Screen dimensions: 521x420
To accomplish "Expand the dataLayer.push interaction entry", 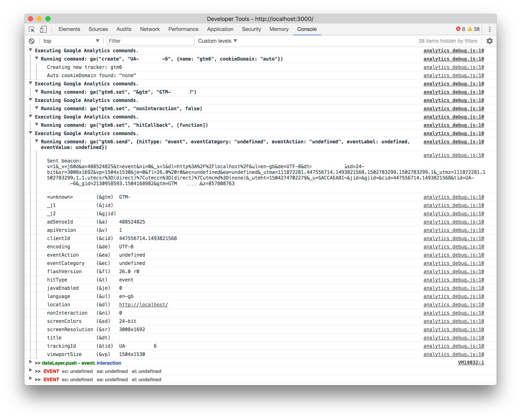I will tap(30, 362).
